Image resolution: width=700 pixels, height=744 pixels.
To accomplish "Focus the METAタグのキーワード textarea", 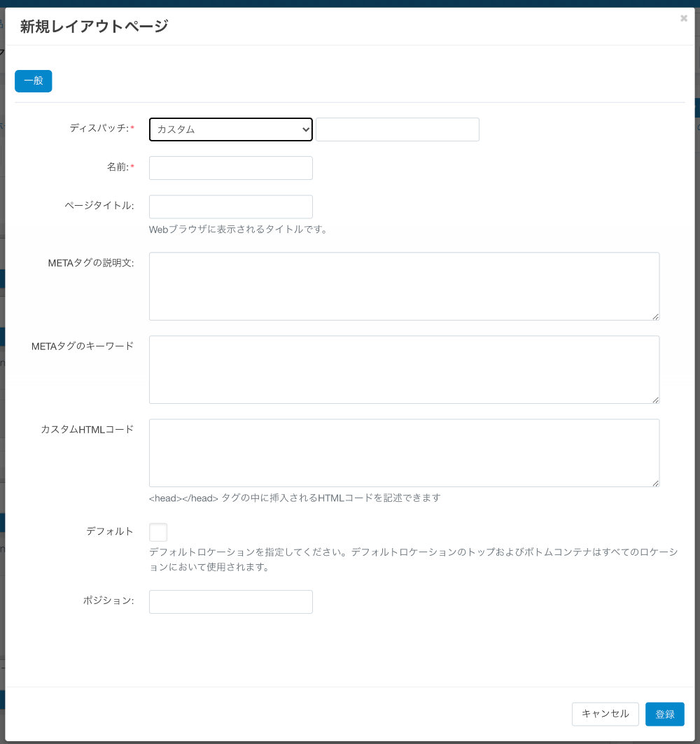I will pyautogui.click(x=405, y=370).
